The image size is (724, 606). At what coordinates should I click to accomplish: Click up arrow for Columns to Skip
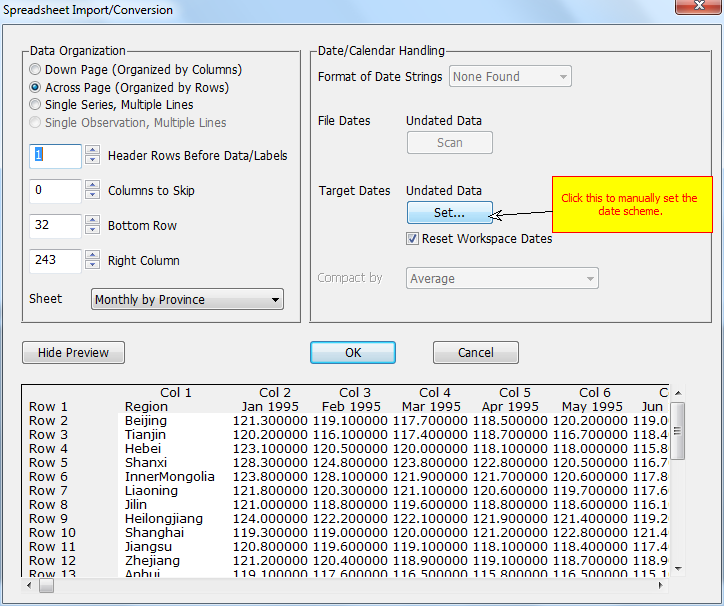click(92, 185)
